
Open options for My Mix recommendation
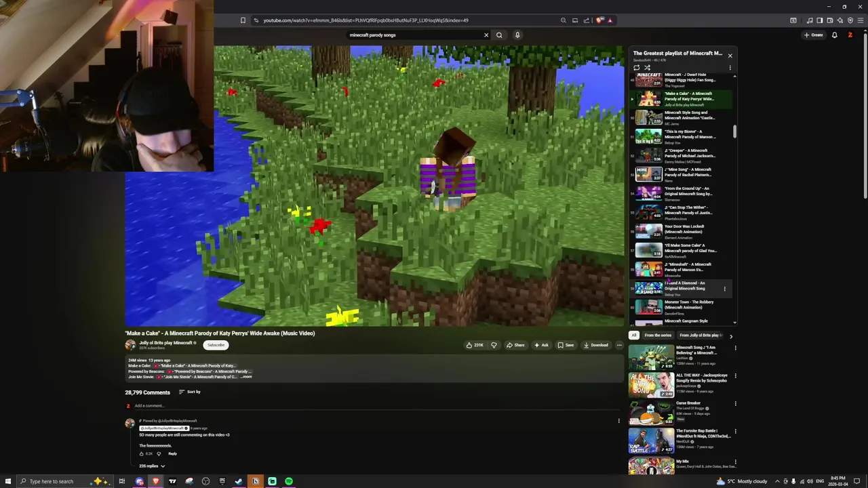click(735, 462)
